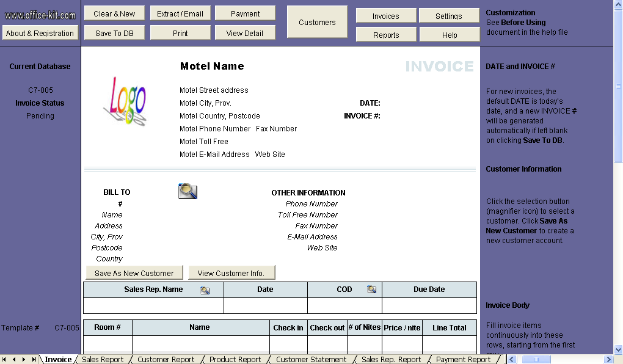Click horizontal scrollbar right arrow
This screenshot has width=623, height=364.
pyautogui.click(x=609, y=359)
